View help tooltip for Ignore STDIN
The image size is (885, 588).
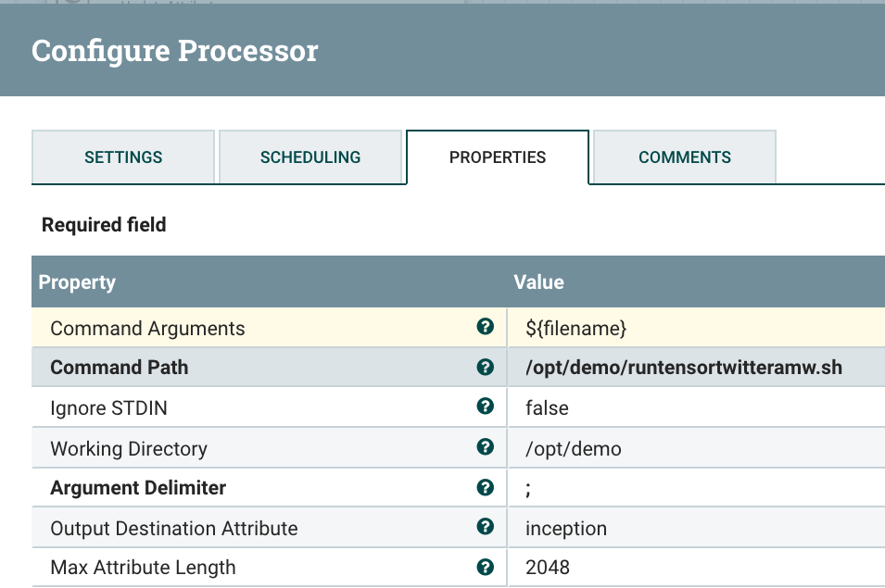(x=486, y=407)
